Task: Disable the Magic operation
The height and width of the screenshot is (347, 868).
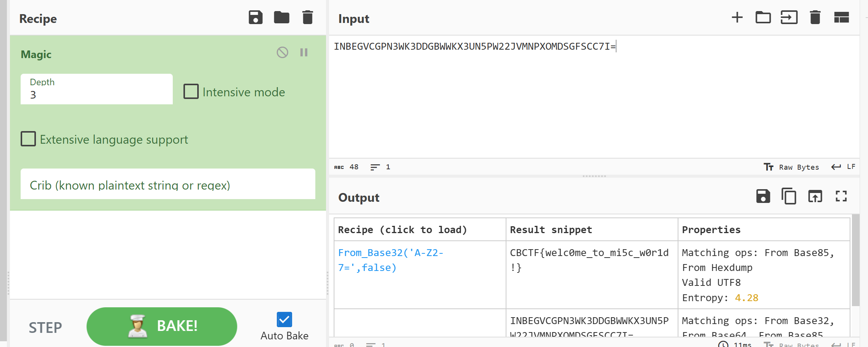Action: click(282, 52)
